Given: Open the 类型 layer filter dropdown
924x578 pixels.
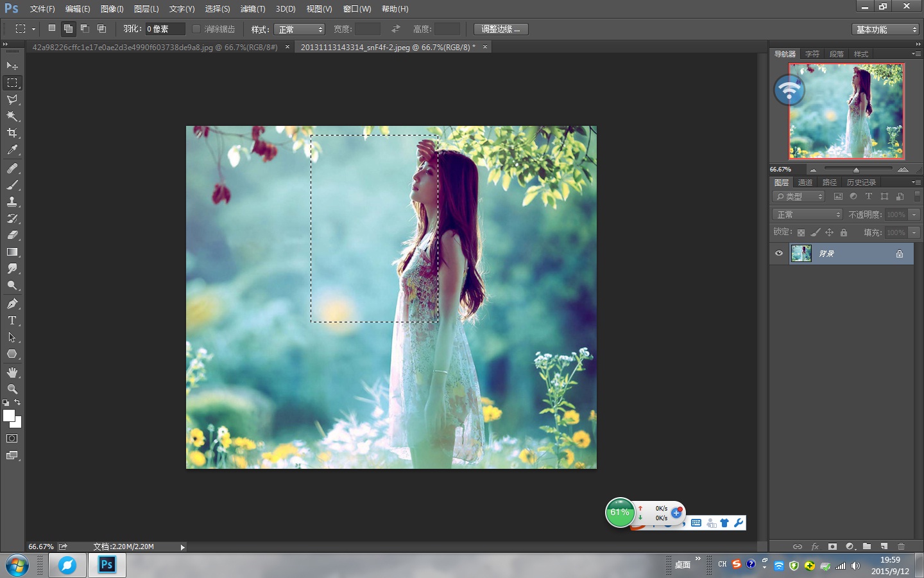Looking at the screenshot, I should 798,197.
